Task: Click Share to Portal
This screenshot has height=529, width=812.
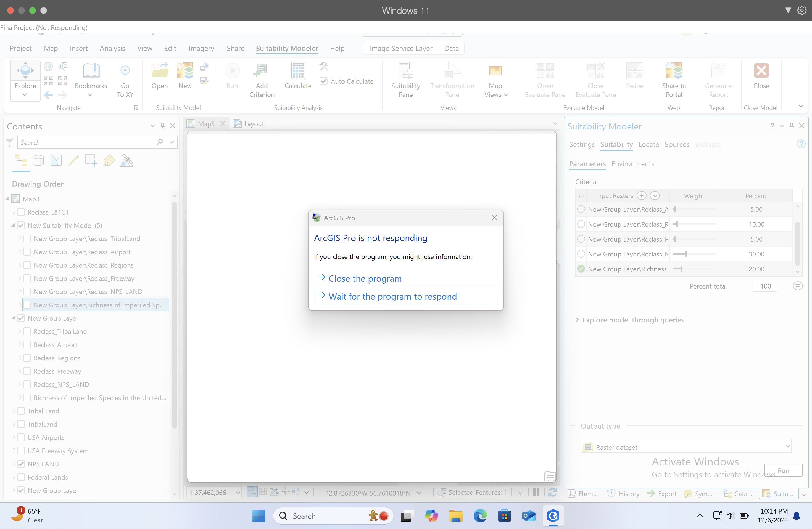Action: coord(674,80)
